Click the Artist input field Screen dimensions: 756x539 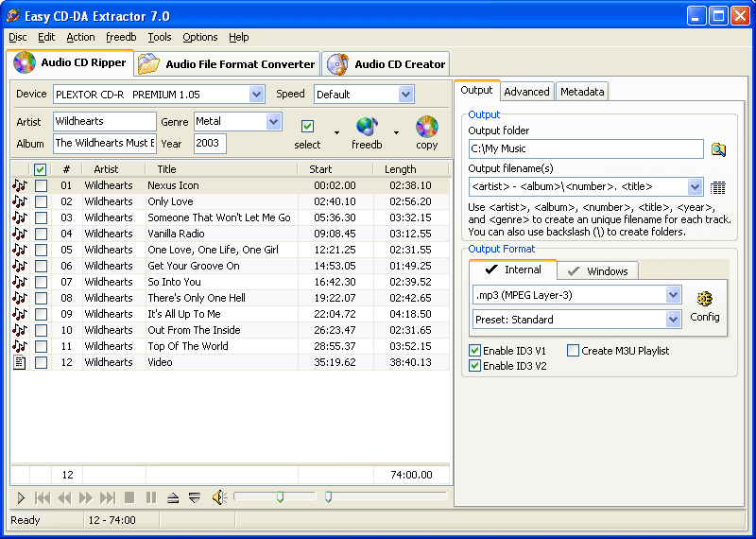[105, 122]
